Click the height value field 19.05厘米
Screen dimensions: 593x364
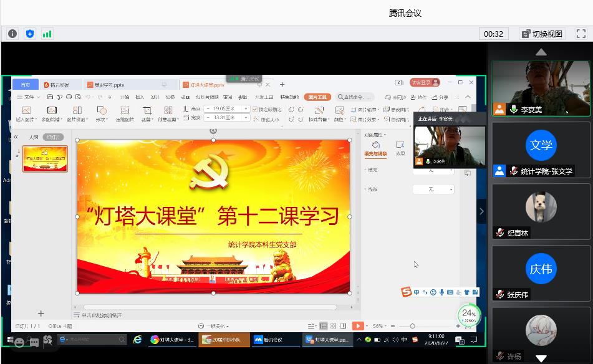coord(224,109)
